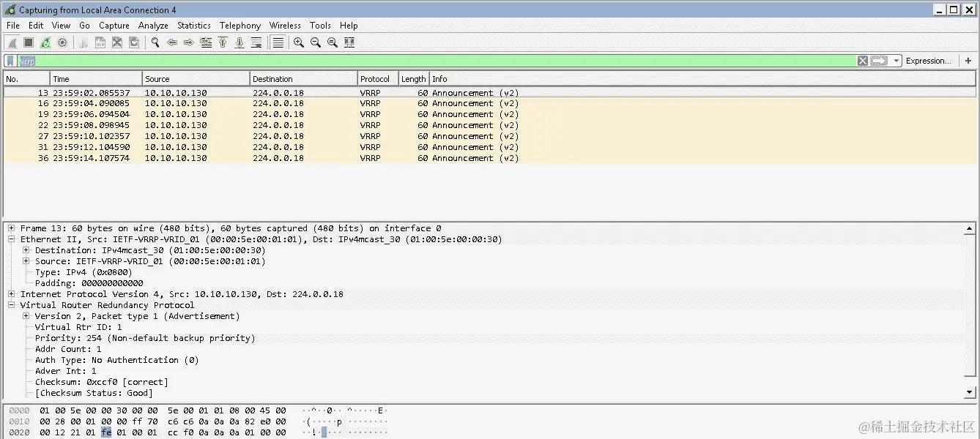Image resolution: width=980 pixels, height=439 pixels.
Task: Click the Open capture file icon
Action: [83, 42]
